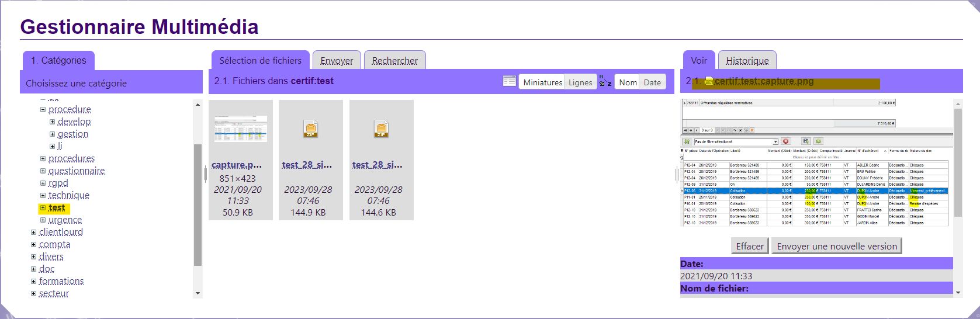
Task: Sort files by Date
Action: click(652, 82)
